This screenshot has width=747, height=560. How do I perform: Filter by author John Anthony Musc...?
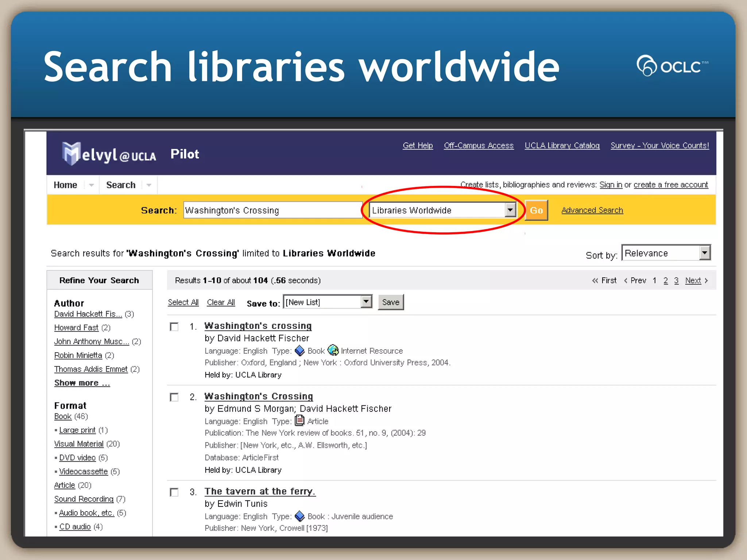(92, 341)
